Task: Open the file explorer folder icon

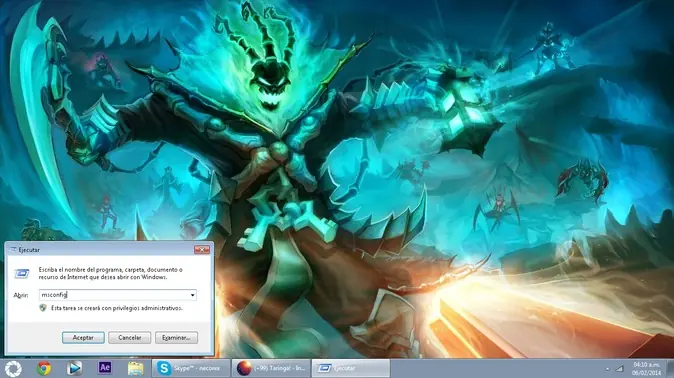Action: pos(135,369)
